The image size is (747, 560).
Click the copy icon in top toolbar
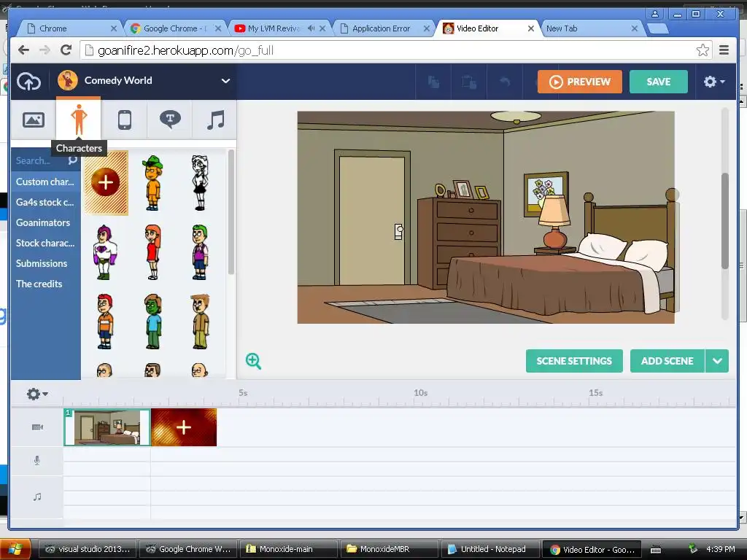(433, 82)
